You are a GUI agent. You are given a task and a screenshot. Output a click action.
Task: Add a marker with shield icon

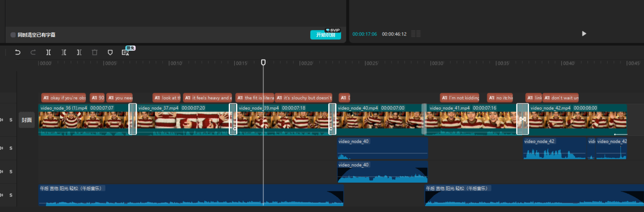coord(110,52)
